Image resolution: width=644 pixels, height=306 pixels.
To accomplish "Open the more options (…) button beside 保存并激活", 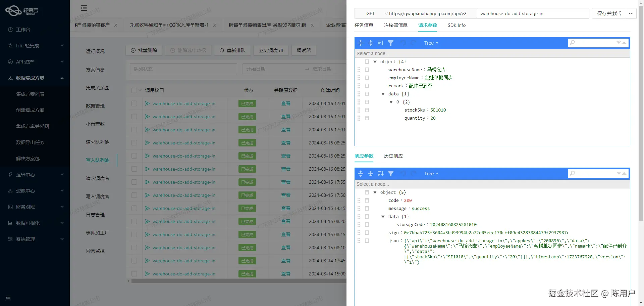I will tap(631, 13).
